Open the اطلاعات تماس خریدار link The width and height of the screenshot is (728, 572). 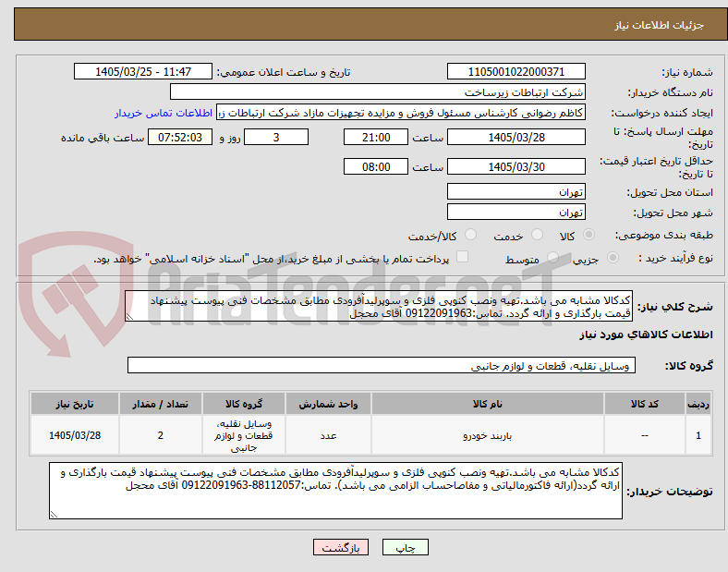pyautogui.click(x=164, y=113)
